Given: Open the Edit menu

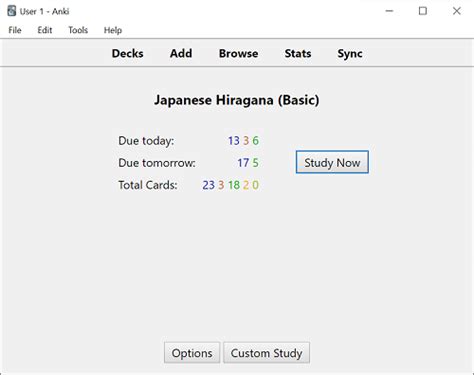Looking at the screenshot, I should (x=45, y=30).
